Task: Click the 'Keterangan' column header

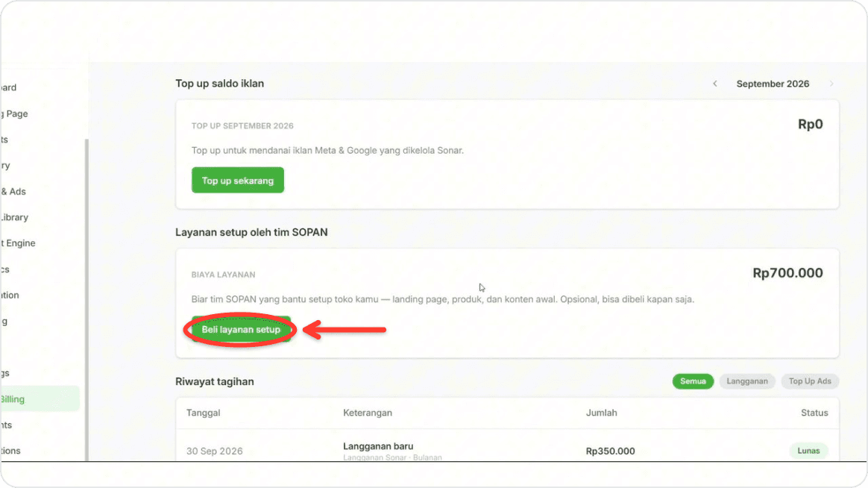Action: (x=368, y=413)
